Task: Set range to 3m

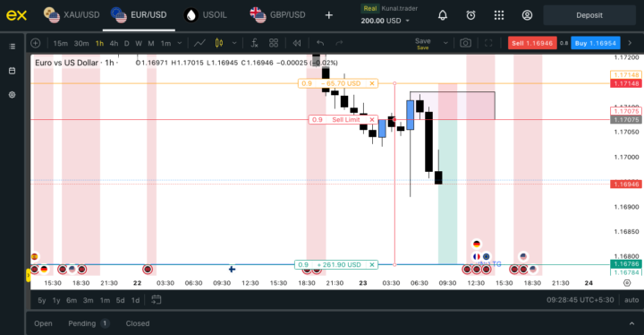Action: click(x=89, y=300)
